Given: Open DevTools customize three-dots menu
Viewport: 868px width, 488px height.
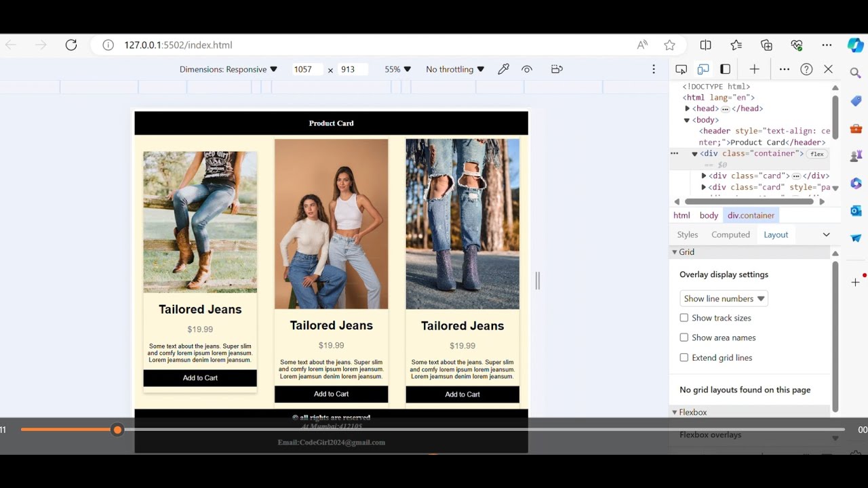Looking at the screenshot, I should 785,69.
